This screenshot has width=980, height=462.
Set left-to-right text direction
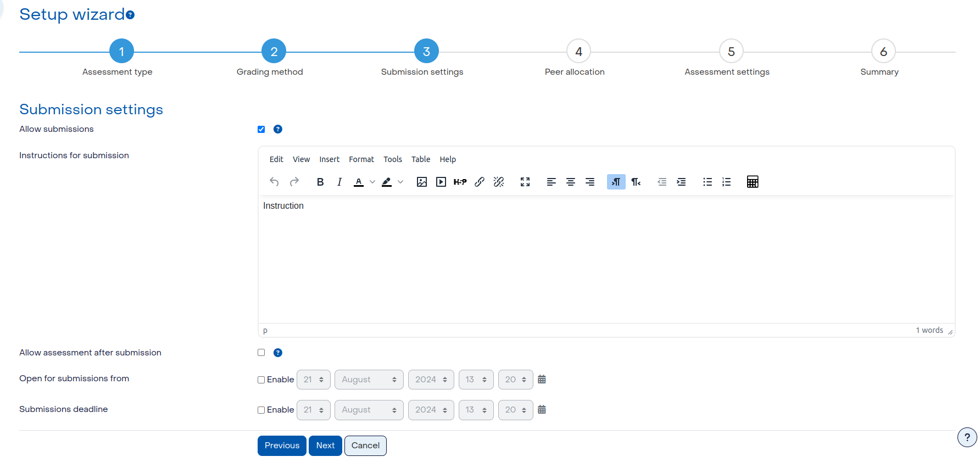[x=616, y=182]
